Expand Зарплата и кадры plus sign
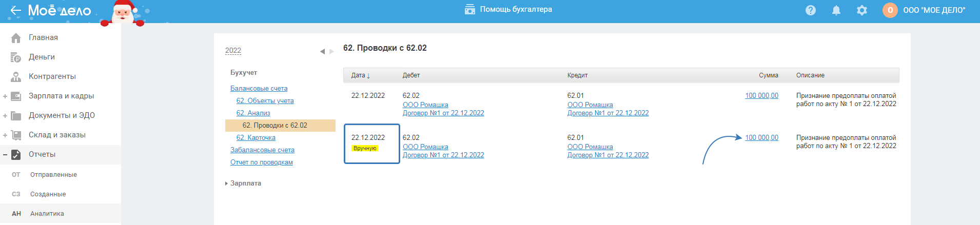This screenshot has width=980, height=225. click(5, 96)
